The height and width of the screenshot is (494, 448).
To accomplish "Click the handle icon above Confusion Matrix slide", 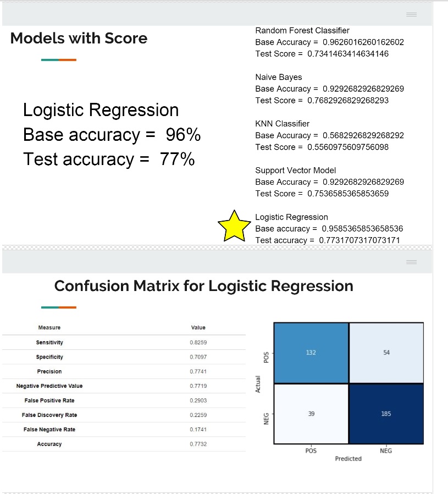I will pyautogui.click(x=412, y=262).
